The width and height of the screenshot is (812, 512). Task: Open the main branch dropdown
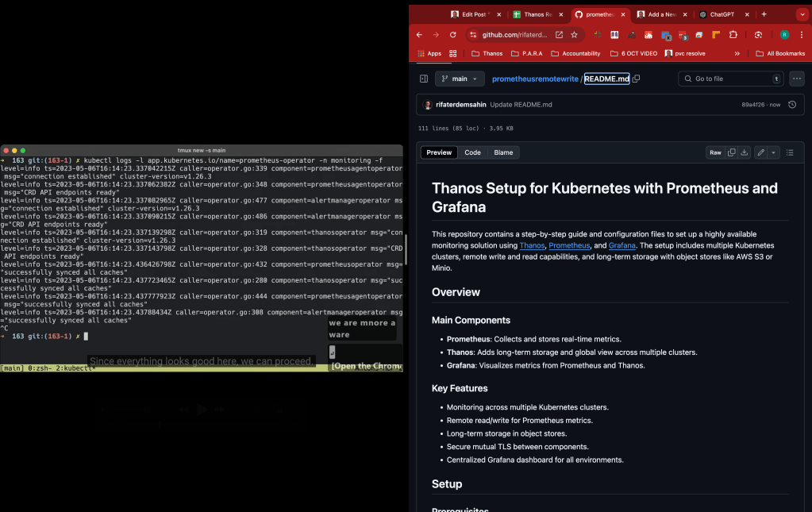(460, 79)
